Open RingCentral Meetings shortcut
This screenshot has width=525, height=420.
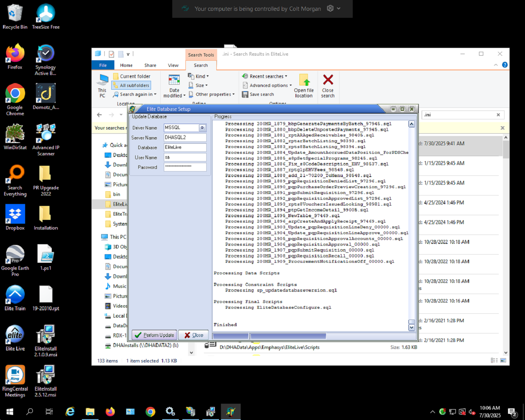[15, 381]
